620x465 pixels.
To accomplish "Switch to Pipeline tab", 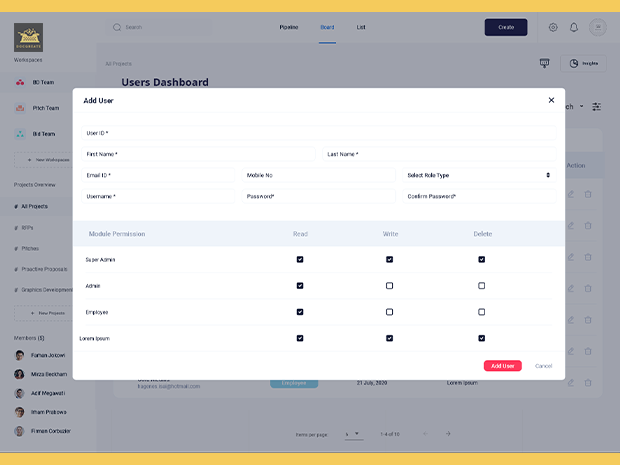I will click(x=289, y=27).
